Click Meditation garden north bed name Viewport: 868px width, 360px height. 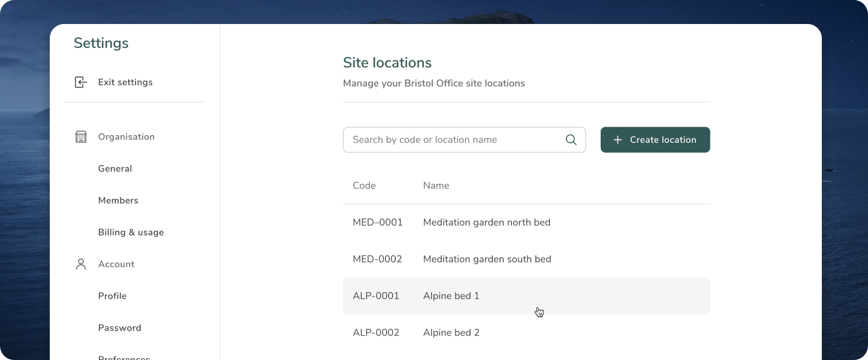pyautogui.click(x=487, y=223)
